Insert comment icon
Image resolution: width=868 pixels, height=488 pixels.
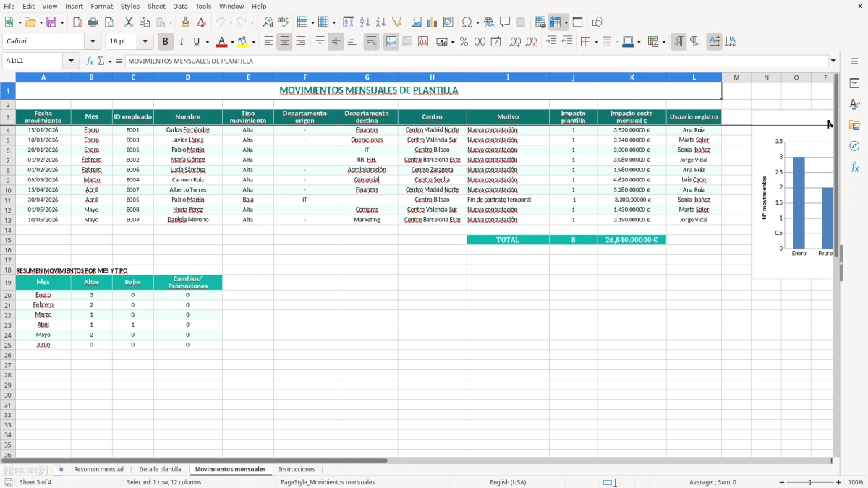coord(506,22)
